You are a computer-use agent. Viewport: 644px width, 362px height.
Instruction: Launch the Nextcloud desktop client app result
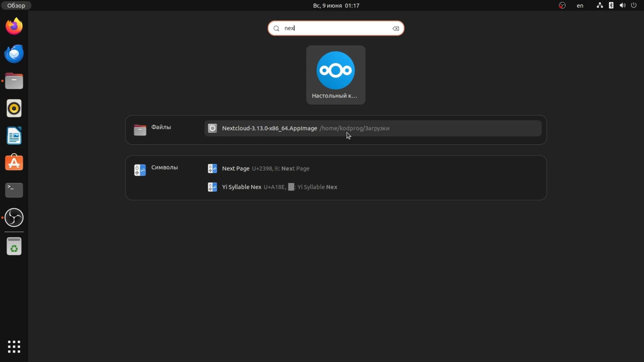click(335, 75)
